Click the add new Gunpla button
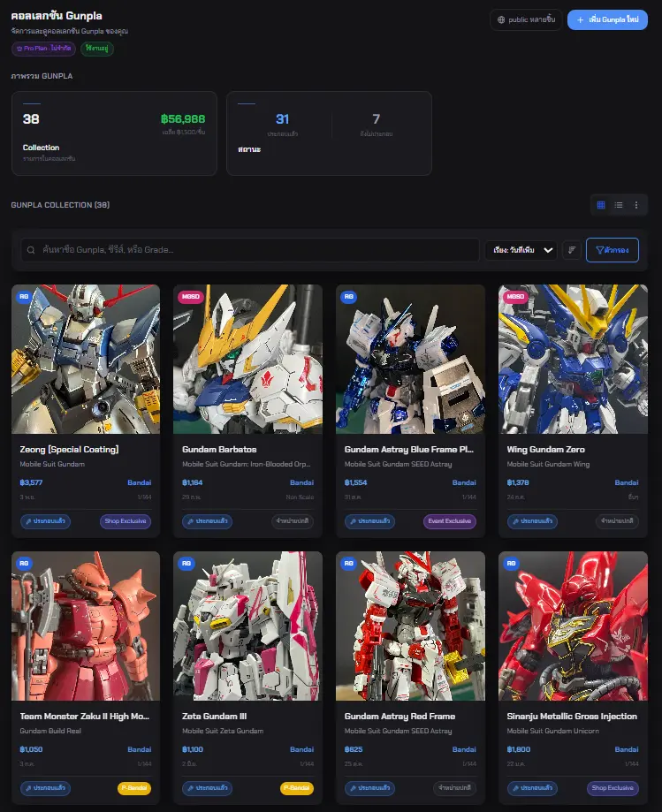Screen dimensions: 662x812 pyautogui.click(x=607, y=19)
